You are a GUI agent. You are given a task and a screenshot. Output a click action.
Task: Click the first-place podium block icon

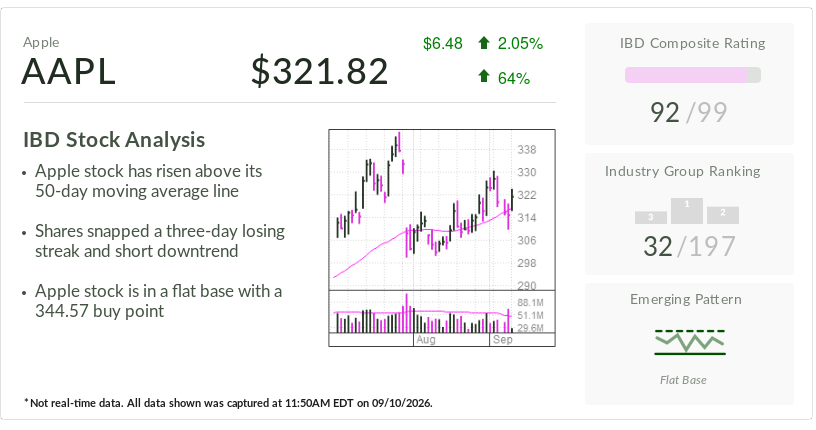687,211
